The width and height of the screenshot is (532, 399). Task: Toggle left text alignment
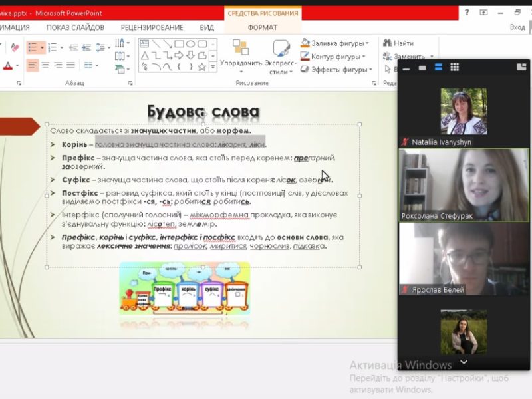(33, 65)
